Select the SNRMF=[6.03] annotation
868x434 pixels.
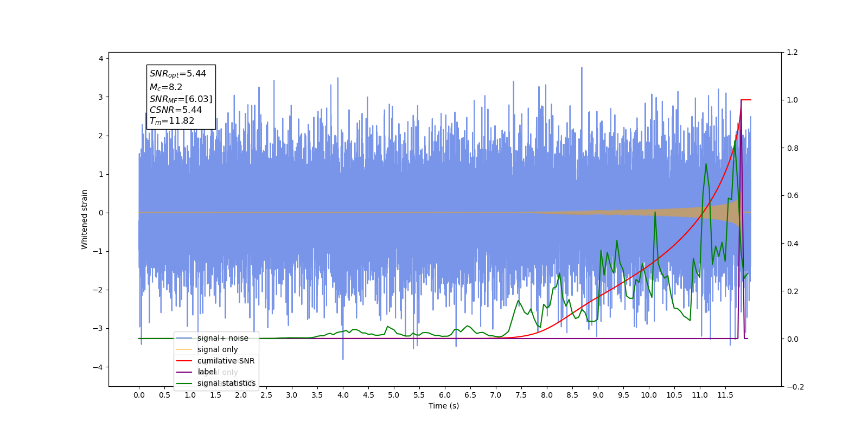coord(181,99)
